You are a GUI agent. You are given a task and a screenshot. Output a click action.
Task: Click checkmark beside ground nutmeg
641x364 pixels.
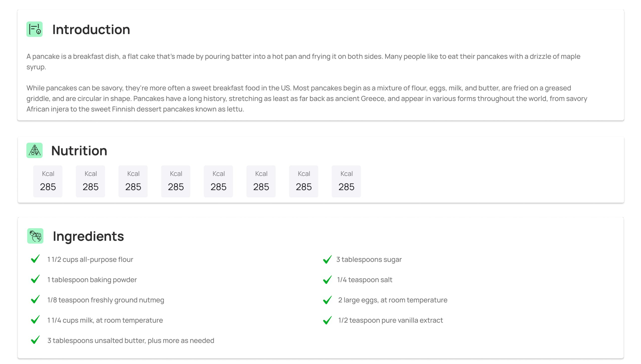click(x=35, y=299)
